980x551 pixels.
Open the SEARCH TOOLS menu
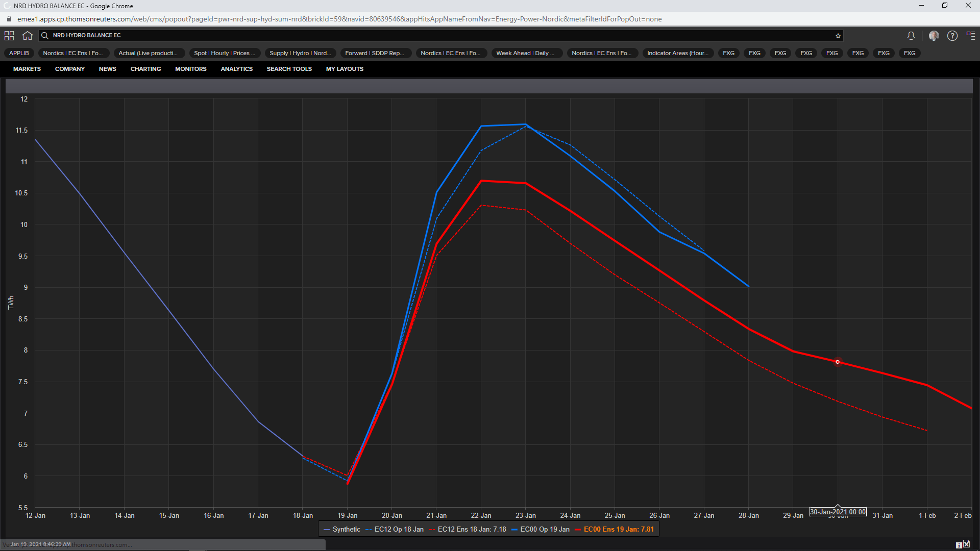289,69
